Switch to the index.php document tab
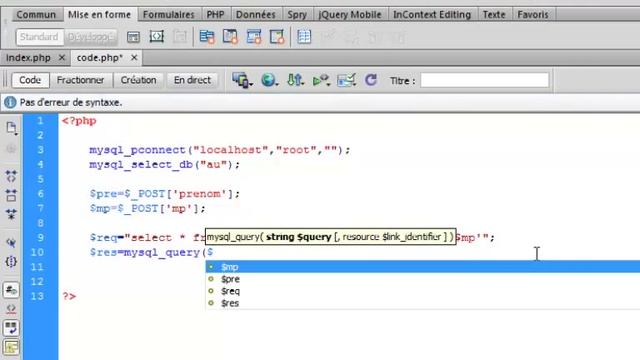The height and width of the screenshot is (360, 640). click(28, 58)
